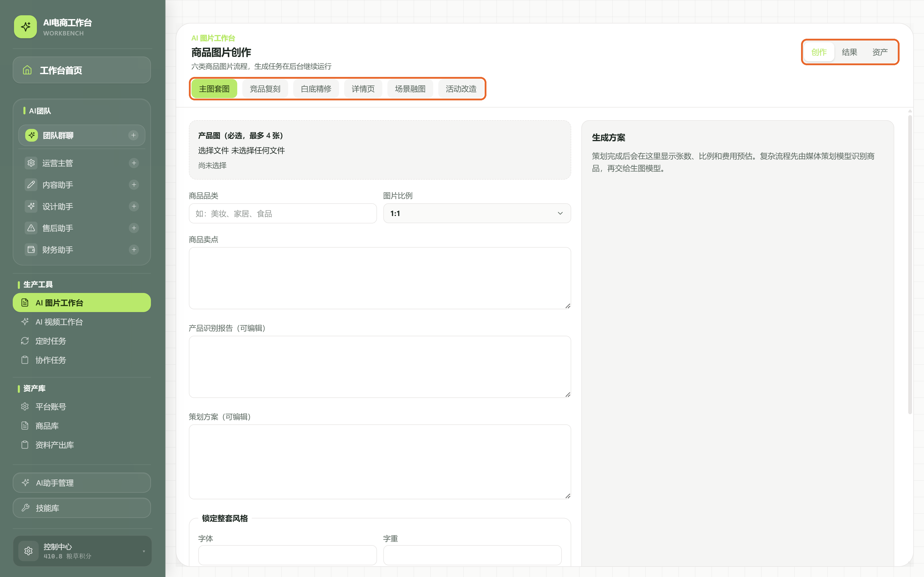Select the 详情页 tab
This screenshot has width=924, height=577.
[363, 89]
